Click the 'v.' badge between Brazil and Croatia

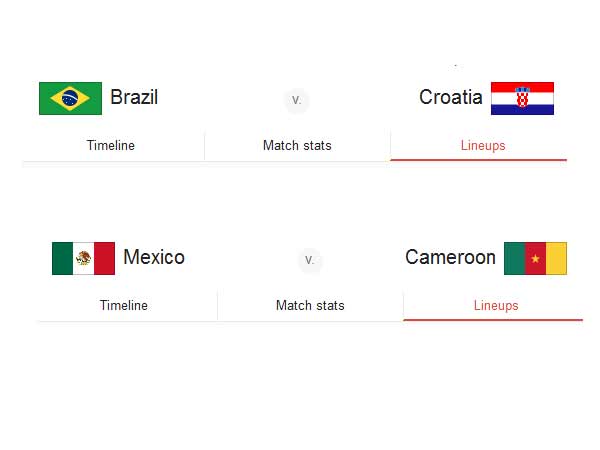click(296, 100)
